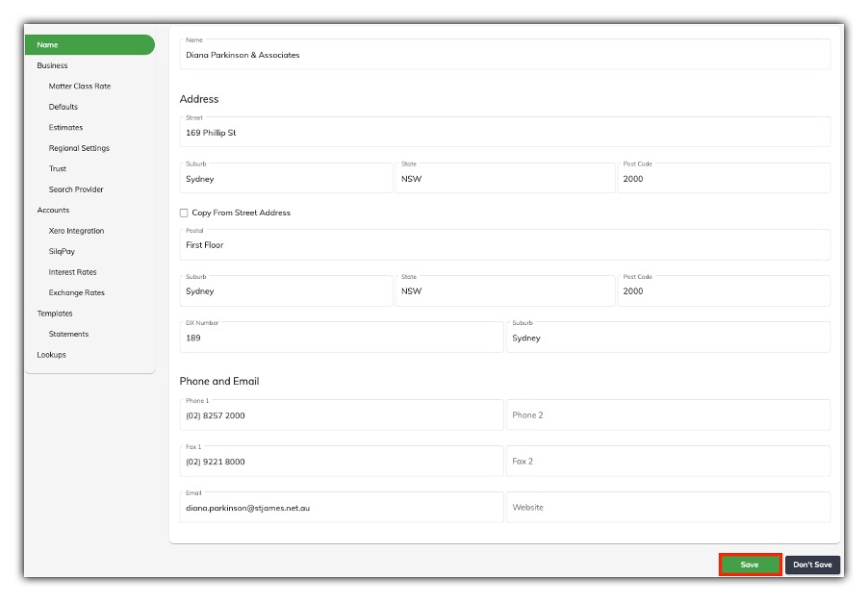868x602 pixels.
Task: Click the Website input field
Action: pyautogui.click(x=668, y=507)
